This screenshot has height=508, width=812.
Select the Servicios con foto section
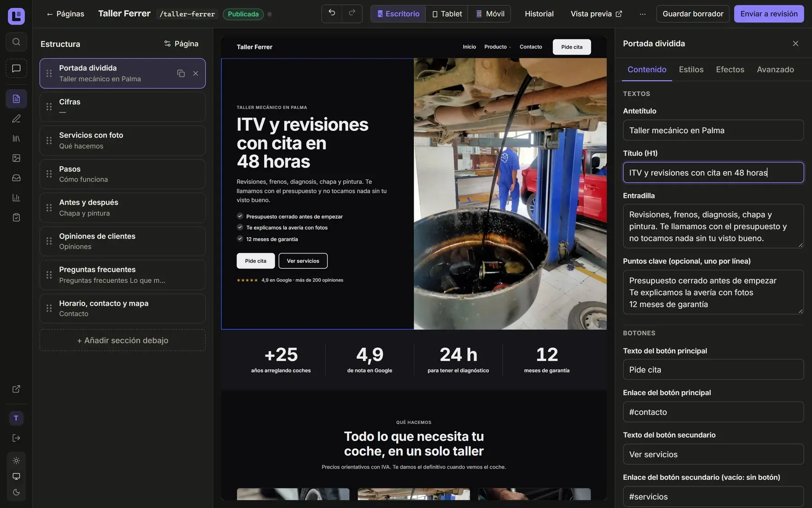click(123, 140)
